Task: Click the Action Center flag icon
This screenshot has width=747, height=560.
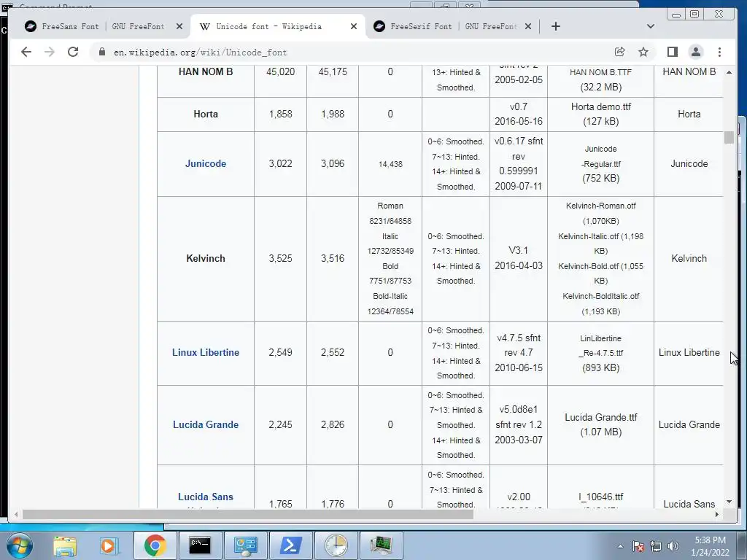Action: (638, 546)
